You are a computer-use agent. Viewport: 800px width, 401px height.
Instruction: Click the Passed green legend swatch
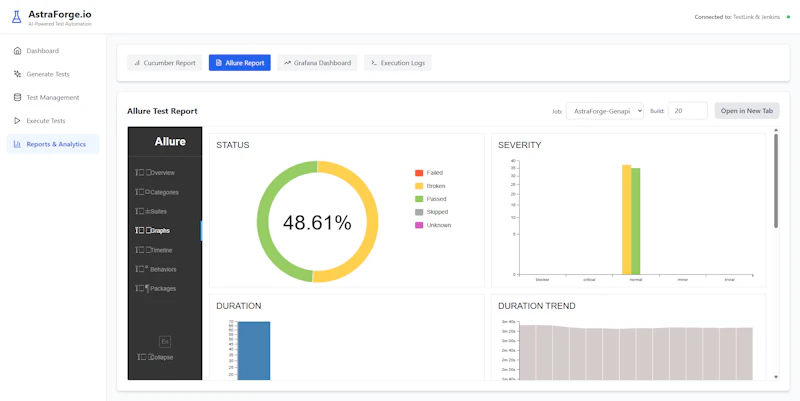pyautogui.click(x=419, y=199)
